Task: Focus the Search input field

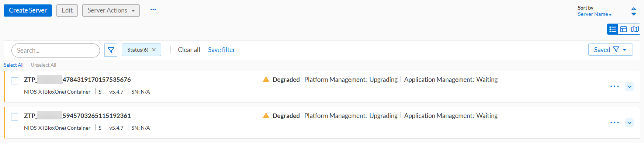Action: click(x=56, y=50)
